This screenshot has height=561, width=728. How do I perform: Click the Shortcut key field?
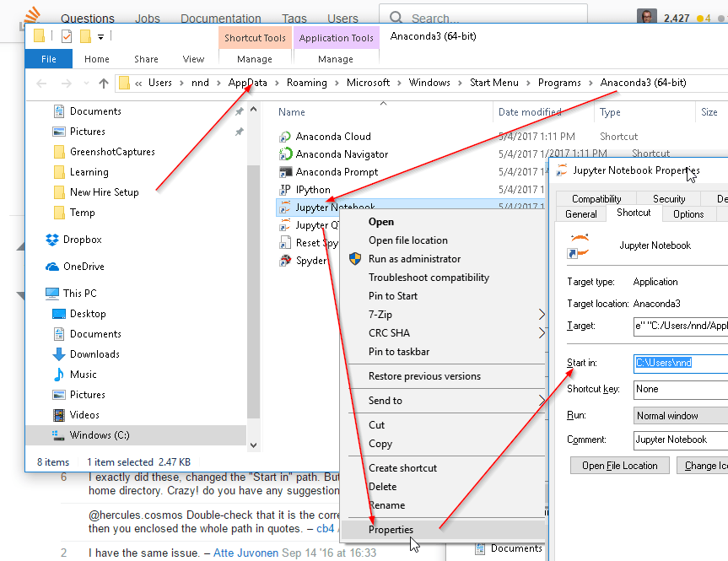pyautogui.click(x=681, y=389)
